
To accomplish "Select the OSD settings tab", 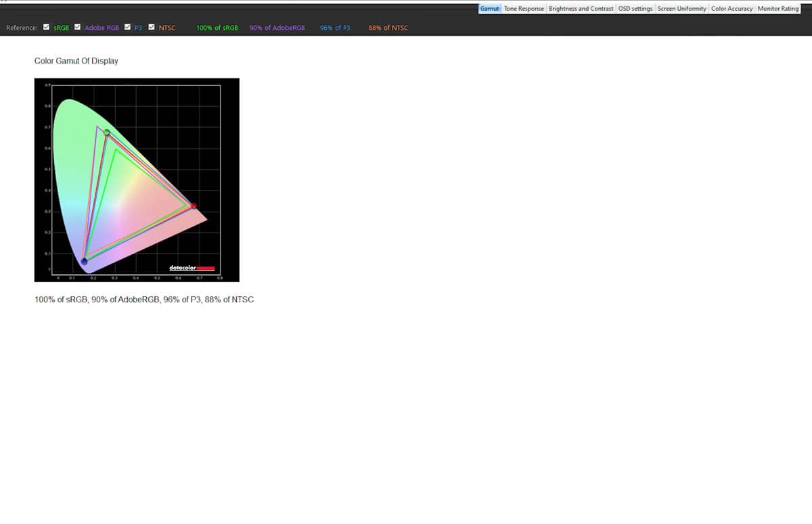I will pyautogui.click(x=635, y=9).
